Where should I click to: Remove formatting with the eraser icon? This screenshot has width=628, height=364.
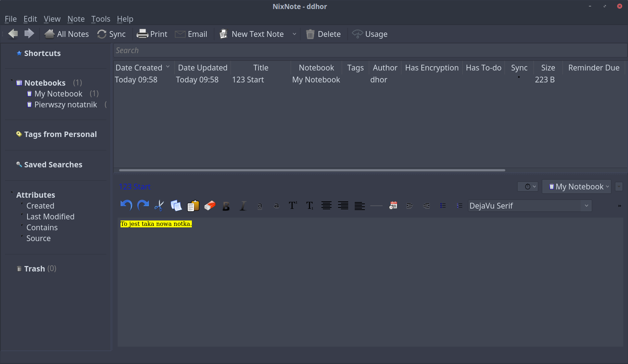[x=210, y=206]
